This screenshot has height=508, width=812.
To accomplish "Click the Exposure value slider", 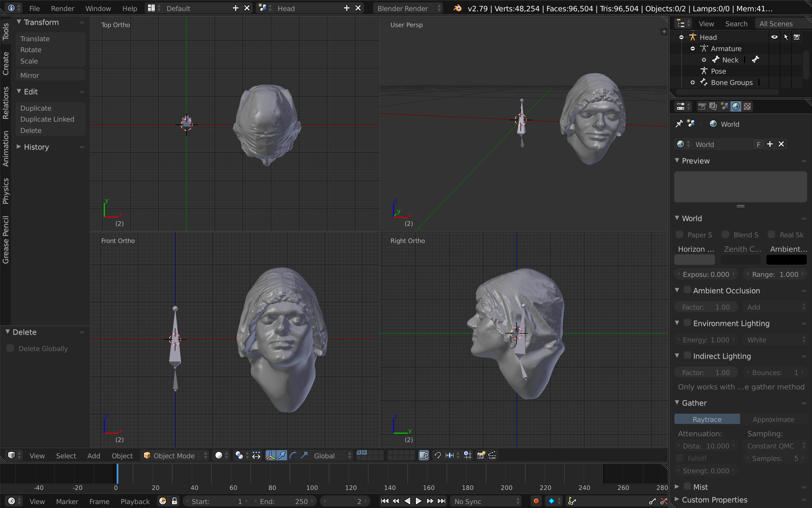I will pyautogui.click(x=706, y=274).
